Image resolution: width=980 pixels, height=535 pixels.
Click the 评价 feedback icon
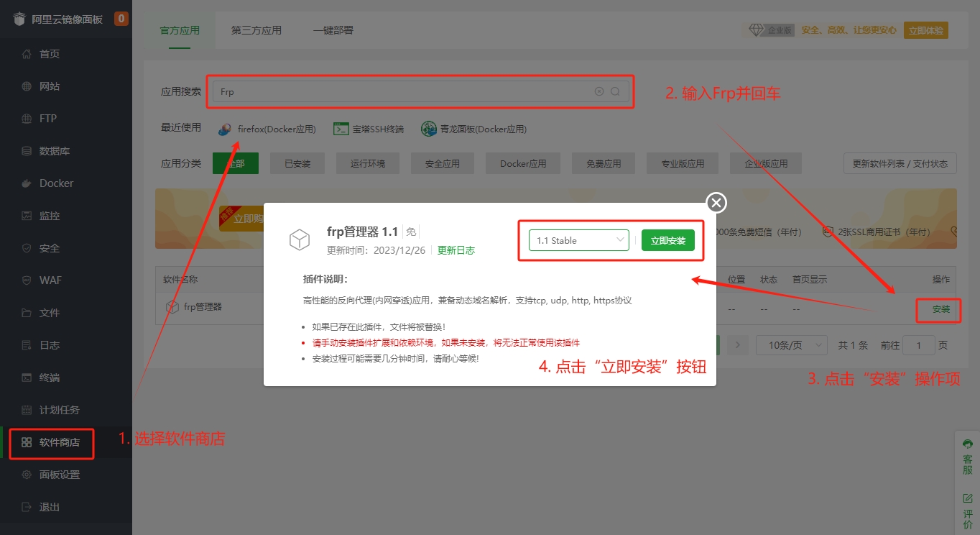tap(967, 509)
